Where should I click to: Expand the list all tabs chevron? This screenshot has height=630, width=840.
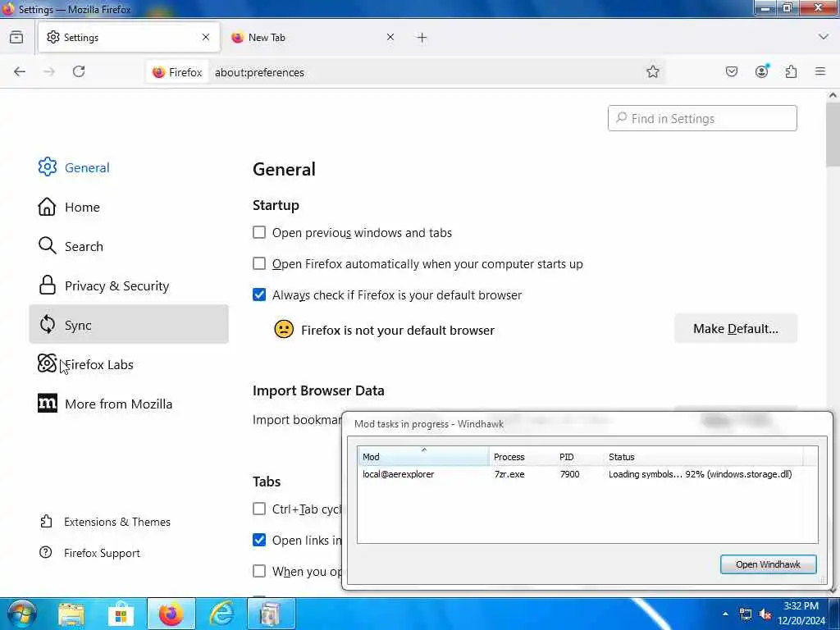click(824, 37)
